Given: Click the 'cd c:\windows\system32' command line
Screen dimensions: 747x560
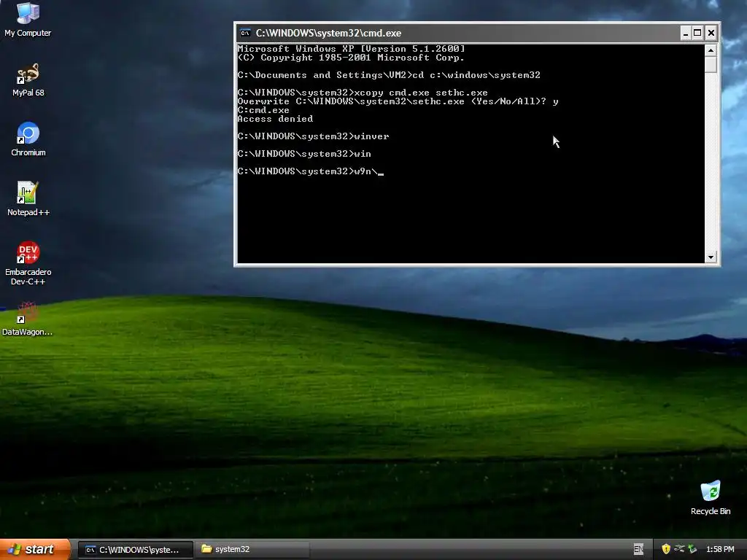Looking at the screenshot, I should coord(389,75).
